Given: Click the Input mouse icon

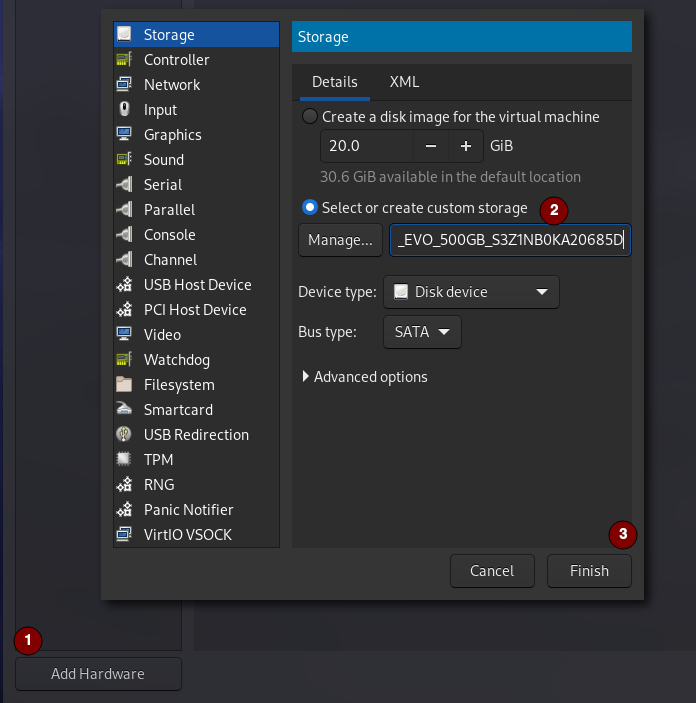Looking at the screenshot, I should [x=124, y=109].
